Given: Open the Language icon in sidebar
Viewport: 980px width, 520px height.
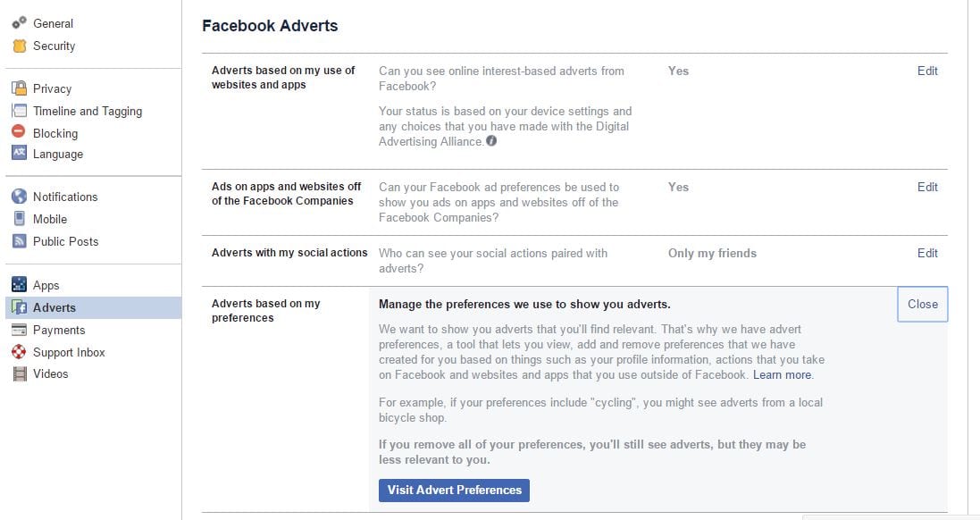Looking at the screenshot, I should tap(20, 153).
